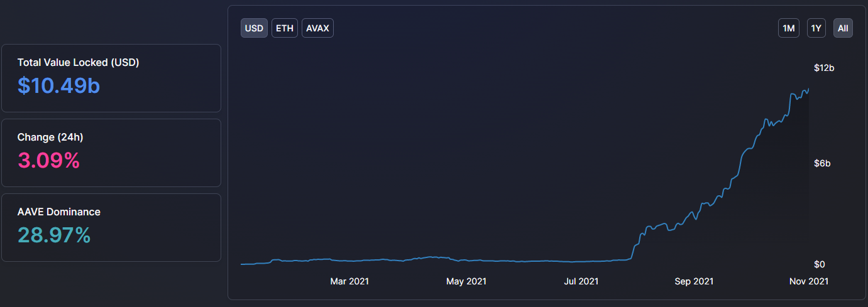
Task: Click the Change (24h) heading
Action: pyautogui.click(x=50, y=137)
